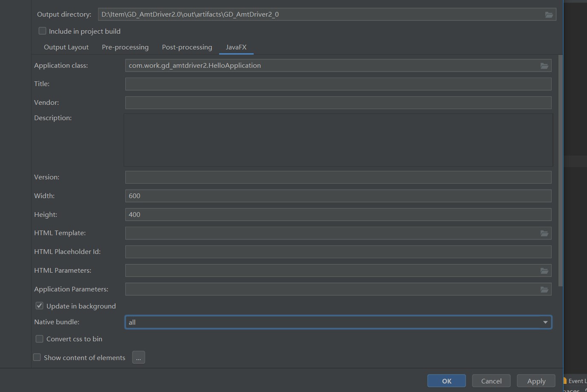Browse for Application Parameters file
Screen dimensions: 587x392
[544, 289]
